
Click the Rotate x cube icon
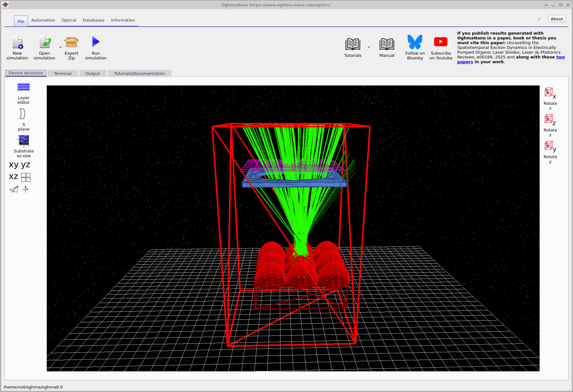pyautogui.click(x=549, y=92)
